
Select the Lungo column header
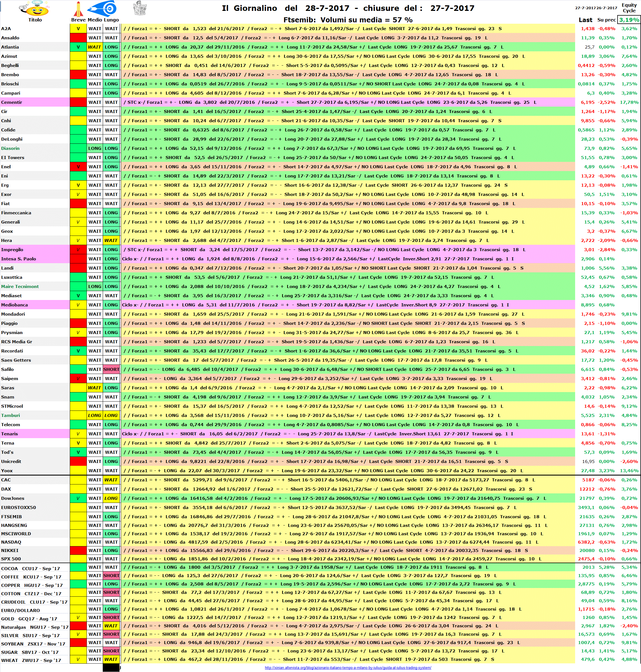pos(111,20)
